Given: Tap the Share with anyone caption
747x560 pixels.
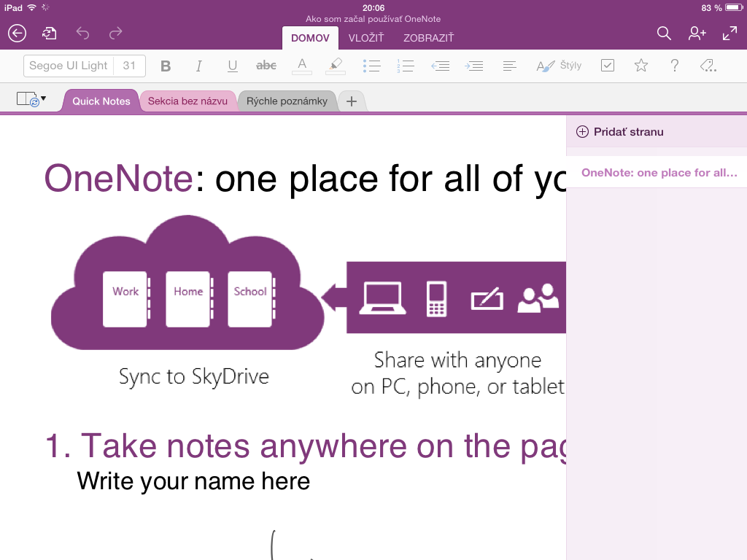Looking at the screenshot, I should pyautogui.click(x=457, y=373).
